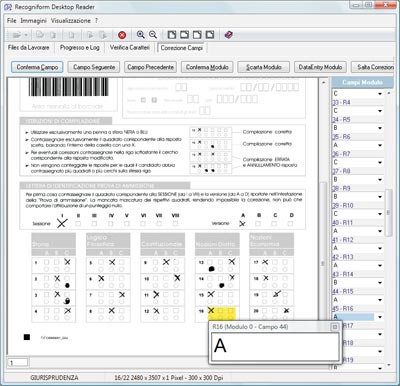The image size is (400, 386).
Task: Click the Campi Modulo scrollbar down arrow
Action: (389, 366)
